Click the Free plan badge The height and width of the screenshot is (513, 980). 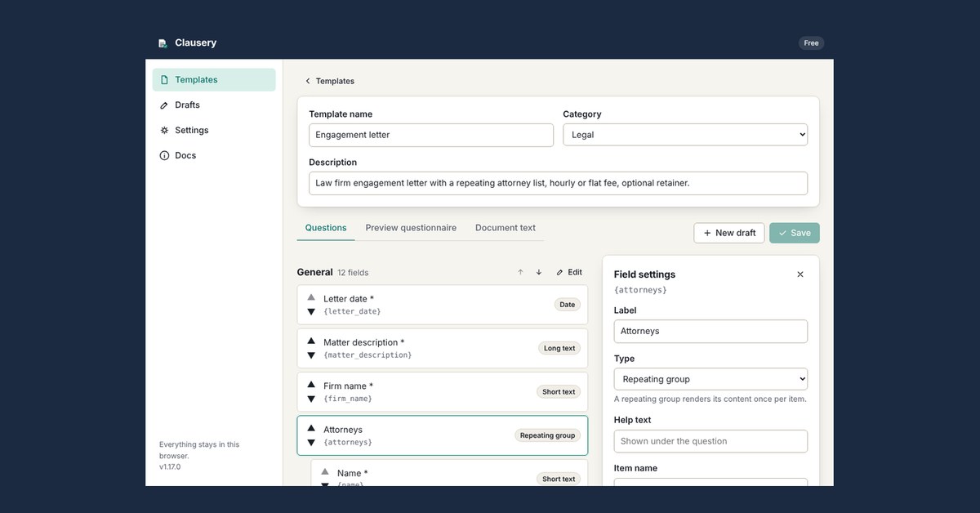pyautogui.click(x=811, y=43)
